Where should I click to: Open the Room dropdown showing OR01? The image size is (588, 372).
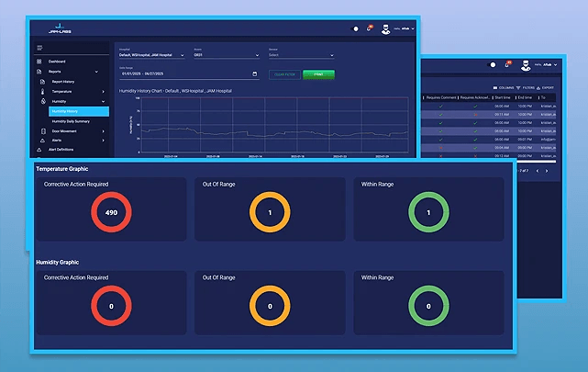pos(226,55)
